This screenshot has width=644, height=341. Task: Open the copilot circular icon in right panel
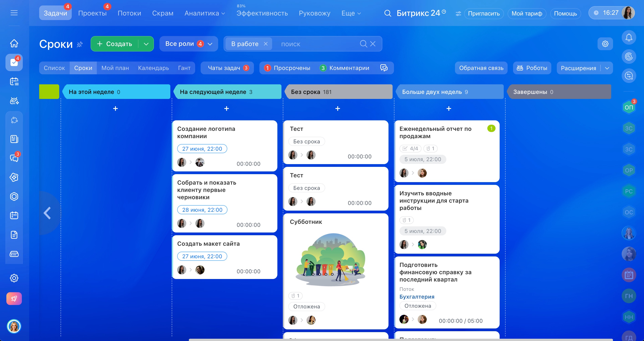[x=629, y=57]
